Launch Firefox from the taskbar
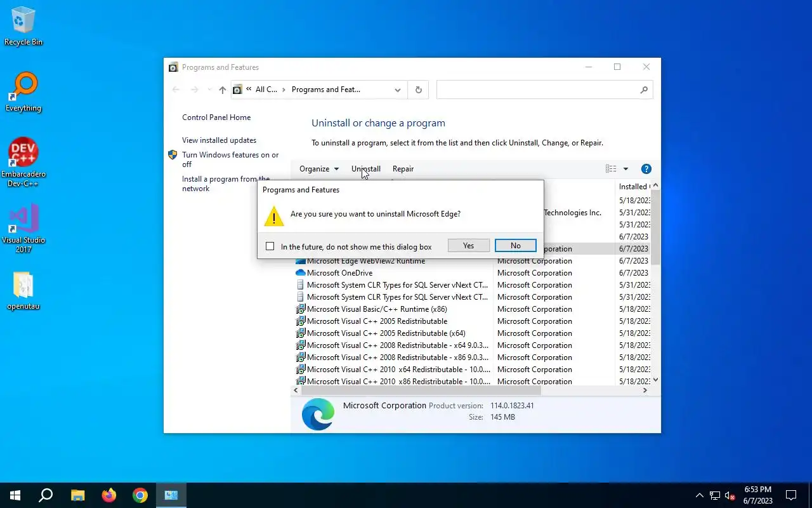The width and height of the screenshot is (812, 508). [108, 495]
